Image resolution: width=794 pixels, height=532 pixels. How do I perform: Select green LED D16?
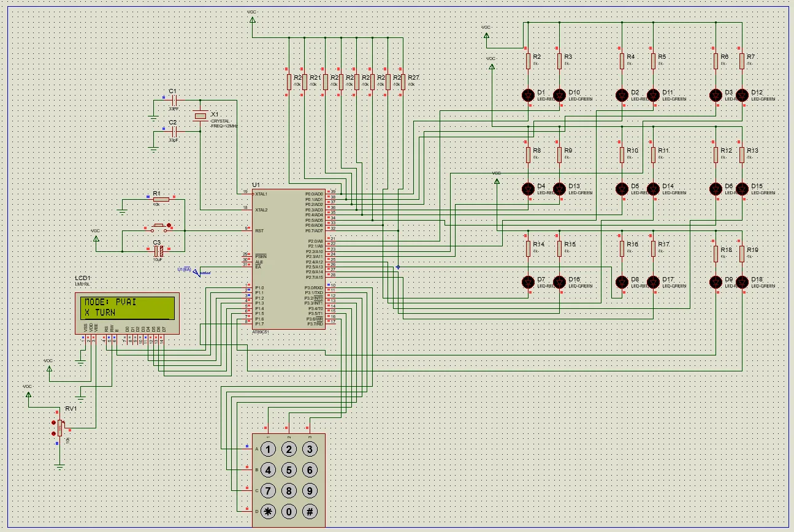[x=559, y=282]
